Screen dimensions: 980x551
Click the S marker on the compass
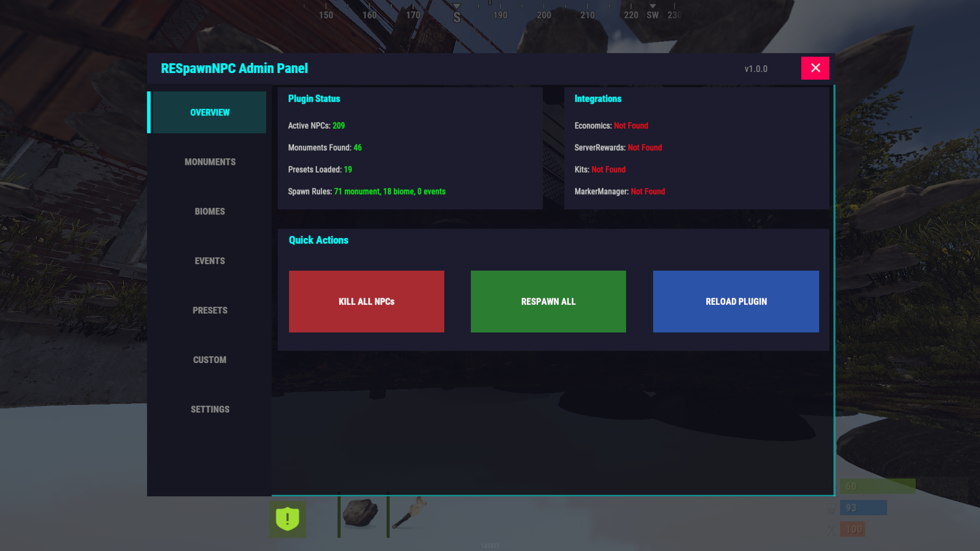pyautogui.click(x=457, y=17)
